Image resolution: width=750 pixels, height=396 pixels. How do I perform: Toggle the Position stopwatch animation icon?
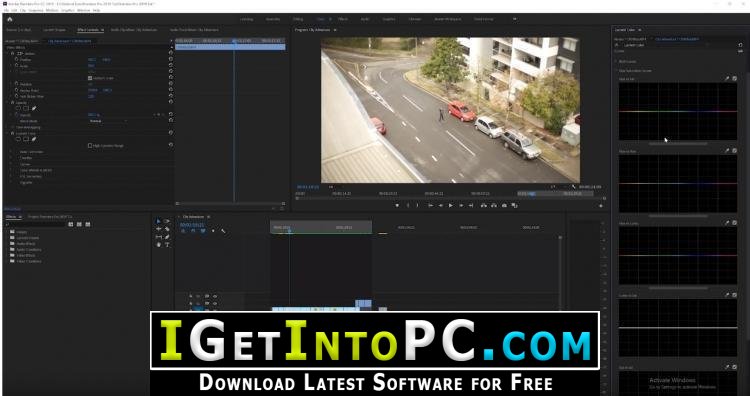tap(16, 60)
